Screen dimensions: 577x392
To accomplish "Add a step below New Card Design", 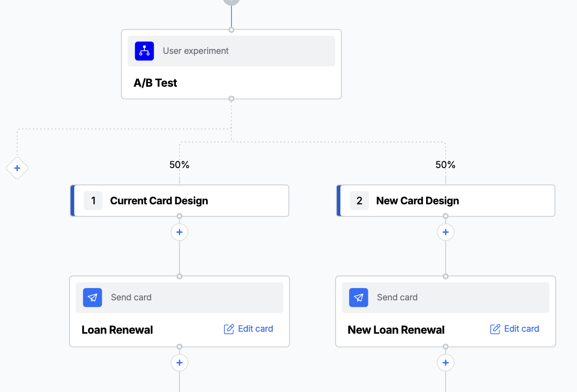I will coord(445,232).
